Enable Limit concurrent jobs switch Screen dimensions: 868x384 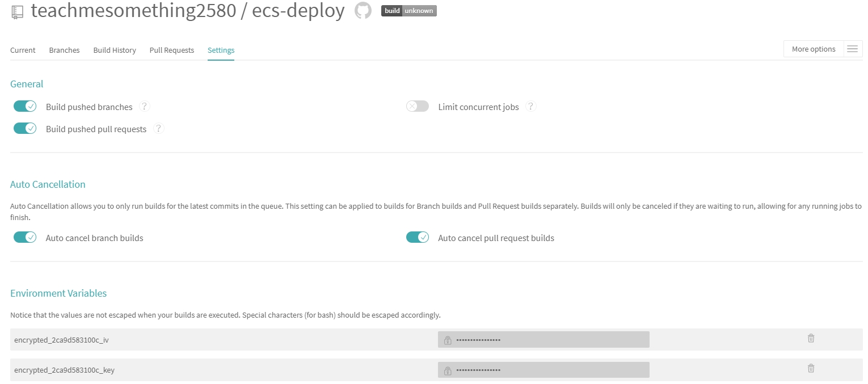pos(418,106)
